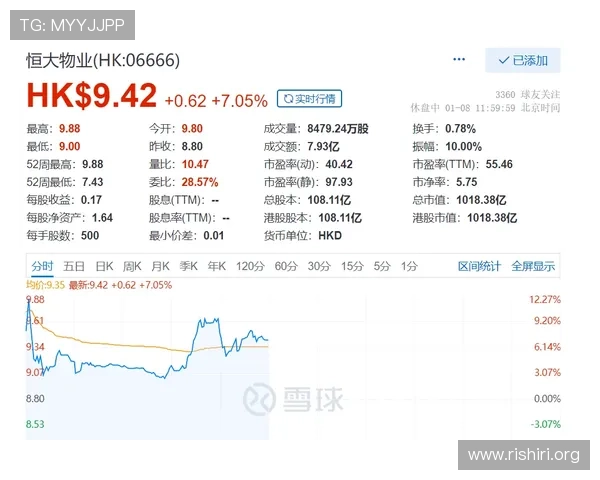Viewport: 600px width, 480px height.
Task: Click the price HK$9.42
Action: (92, 95)
